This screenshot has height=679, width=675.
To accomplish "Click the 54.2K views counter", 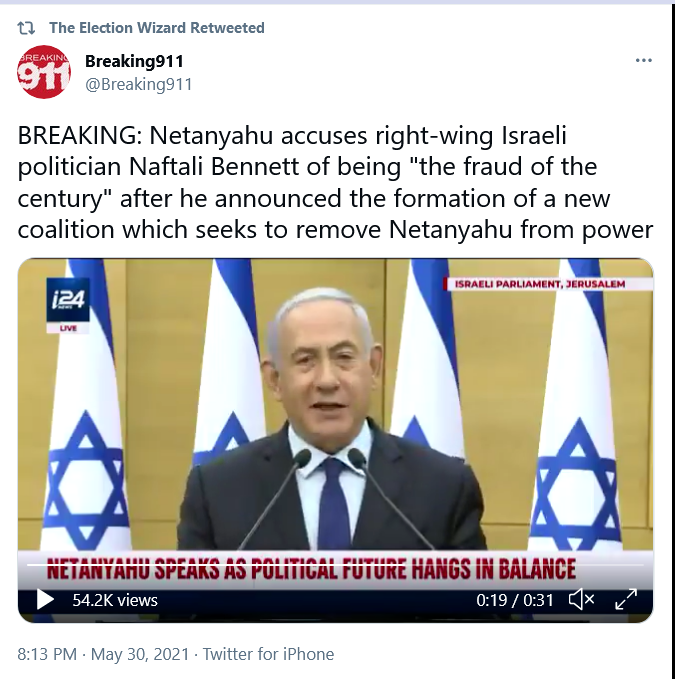I will (115, 600).
